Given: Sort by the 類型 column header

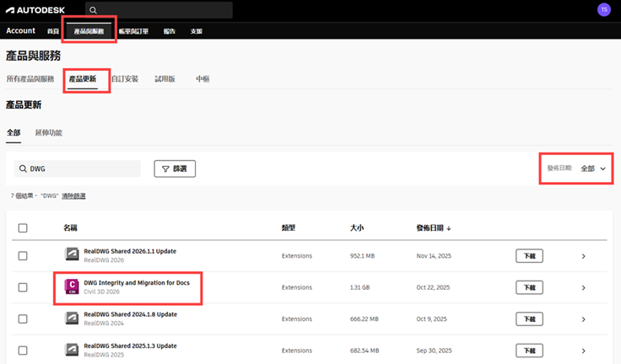Looking at the screenshot, I should [x=289, y=227].
